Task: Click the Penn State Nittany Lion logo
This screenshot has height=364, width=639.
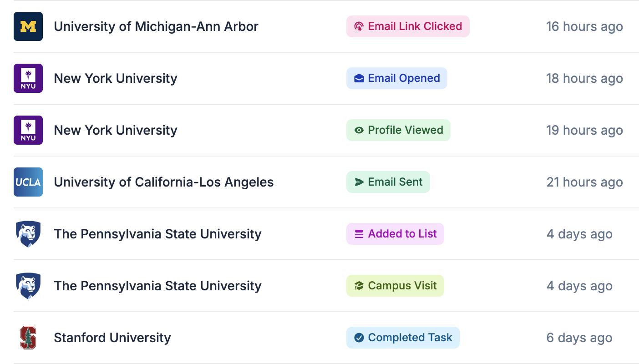Action: (x=28, y=234)
